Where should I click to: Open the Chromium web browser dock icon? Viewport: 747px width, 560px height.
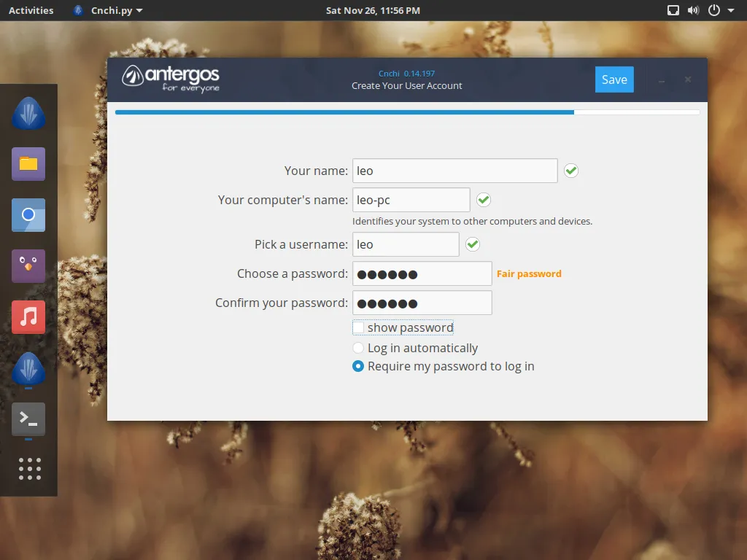click(28, 215)
